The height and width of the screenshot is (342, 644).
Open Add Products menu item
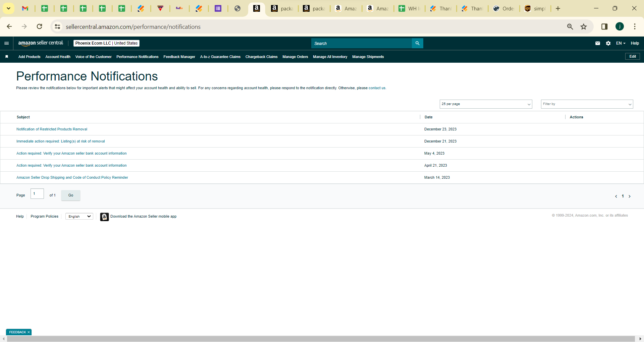tap(29, 57)
